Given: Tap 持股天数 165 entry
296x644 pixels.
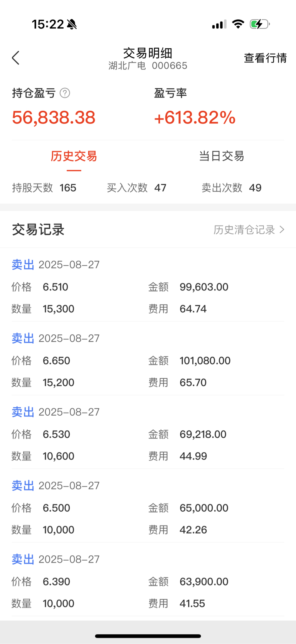Looking at the screenshot, I should 44,188.
